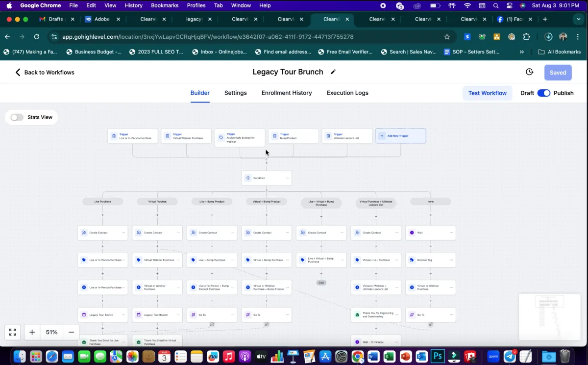Open Thank You for Registering email node
This screenshot has height=365, width=588.
[x=376, y=314]
